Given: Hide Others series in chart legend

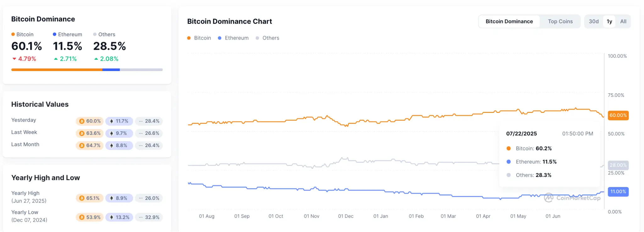Looking at the screenshot, I should pos(267,38).
